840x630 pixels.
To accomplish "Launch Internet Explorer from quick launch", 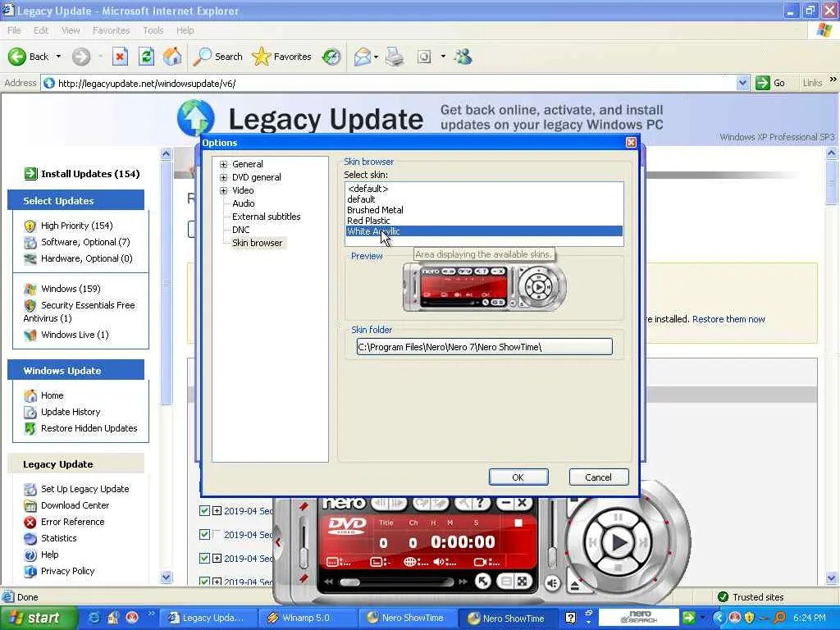I will pos(94,618).
